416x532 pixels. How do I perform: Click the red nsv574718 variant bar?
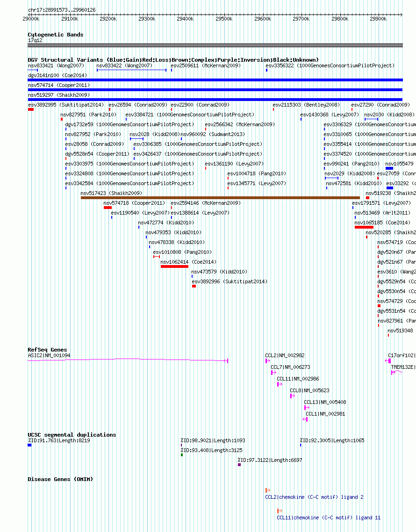pyautogui.click(x=108, y=208)
